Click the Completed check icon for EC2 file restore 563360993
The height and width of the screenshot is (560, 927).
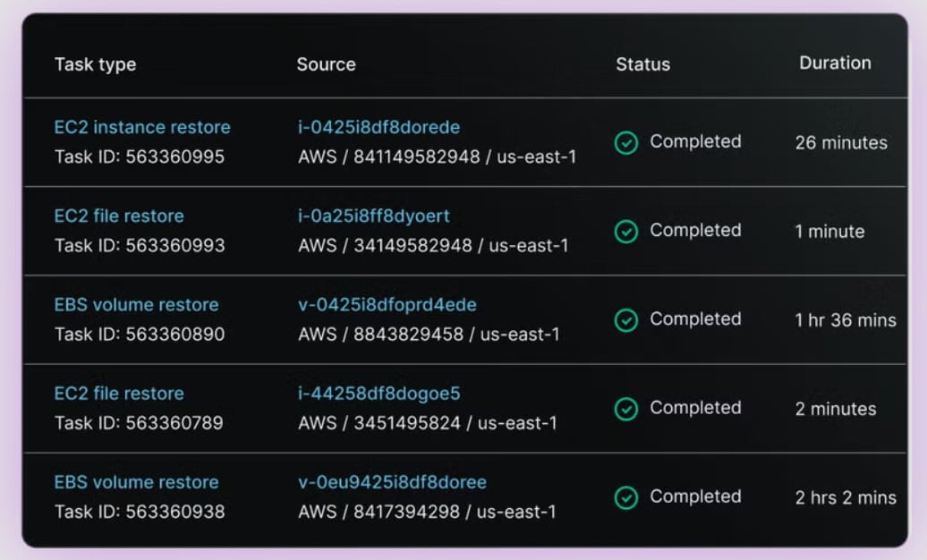click(x=627, y=231)
